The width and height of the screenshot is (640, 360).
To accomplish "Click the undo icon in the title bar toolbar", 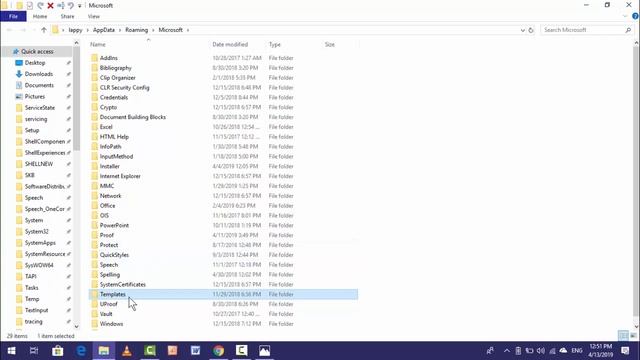I will click(71, 5).
